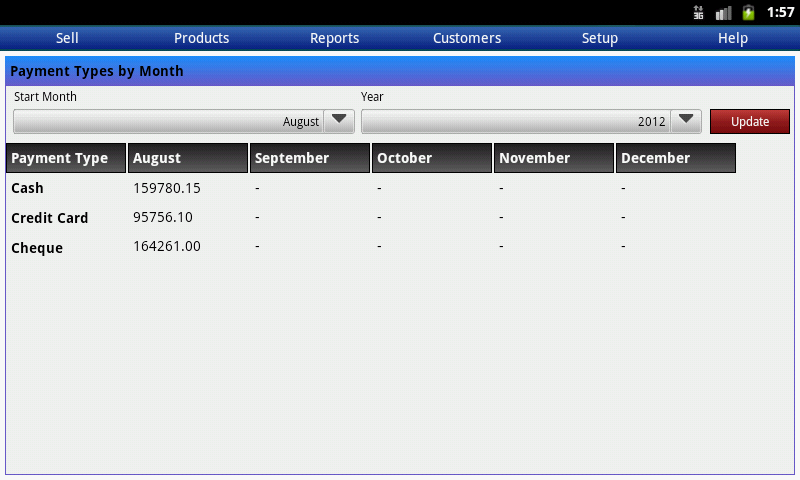Open the Sell menu

67,38
